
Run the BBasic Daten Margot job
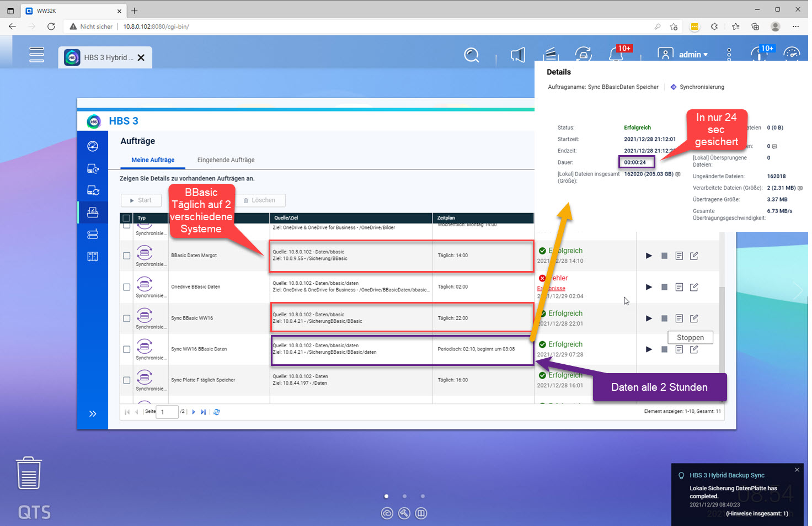click(x=649, y=256)
